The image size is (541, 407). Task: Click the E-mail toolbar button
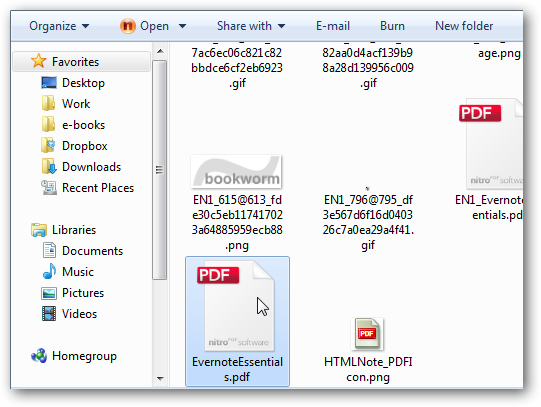pos(333,26)
